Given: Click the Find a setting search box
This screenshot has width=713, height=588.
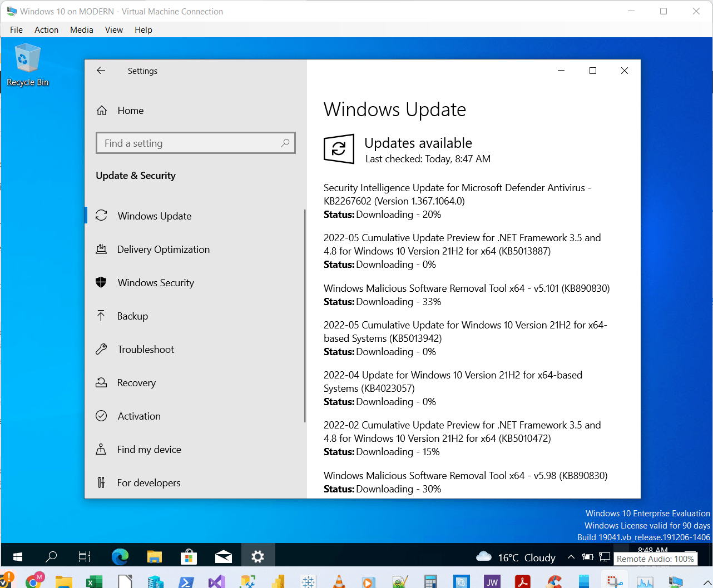Looking at the screenshot, I should pos(195,143).
